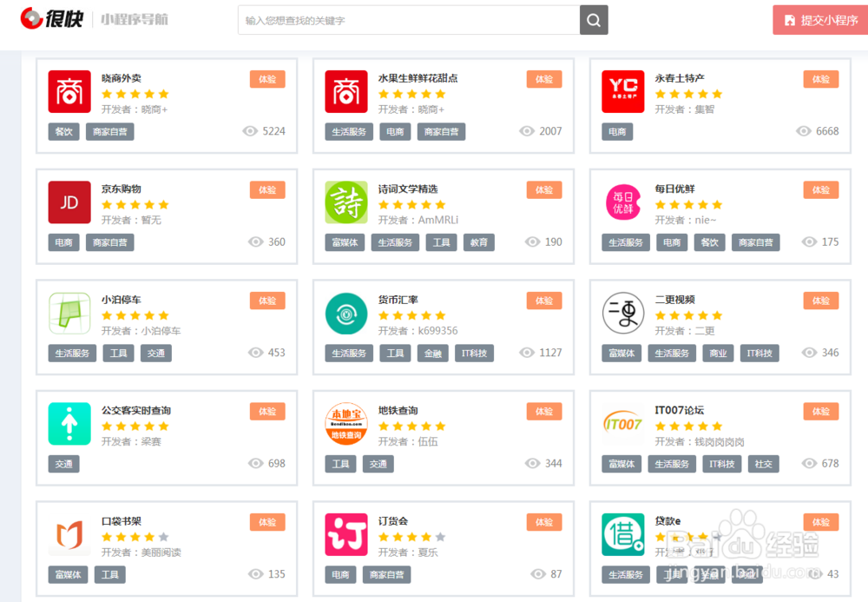Select 社交 tag on IT007论坛 card
The height and width of the screenshot is (602, 868).
763,464
